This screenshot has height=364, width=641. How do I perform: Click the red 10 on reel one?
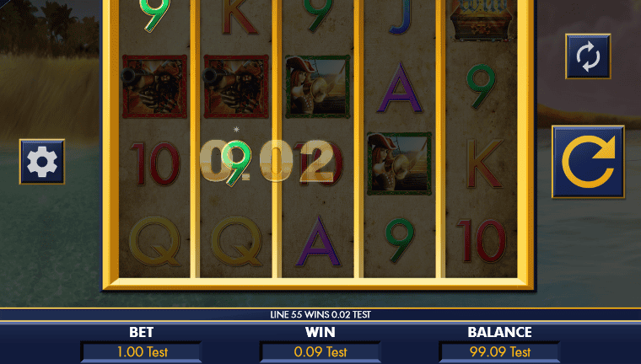(x=155, y=163)
